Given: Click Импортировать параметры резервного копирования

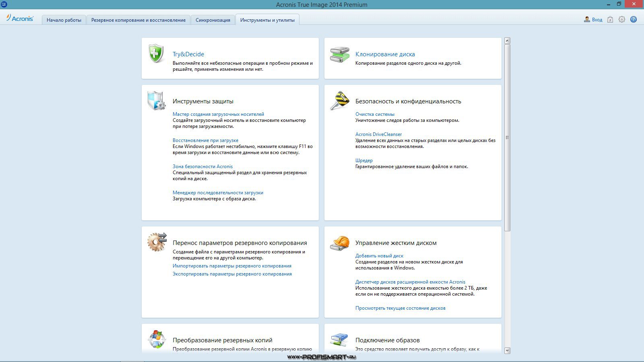Looking at the screenshot, I should [232, 266].
